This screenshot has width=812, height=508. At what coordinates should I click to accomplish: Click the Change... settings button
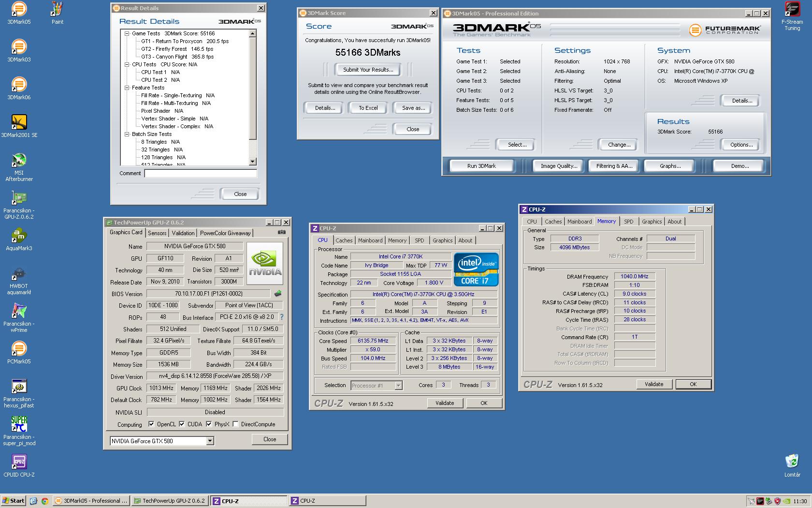coord(619,145)
